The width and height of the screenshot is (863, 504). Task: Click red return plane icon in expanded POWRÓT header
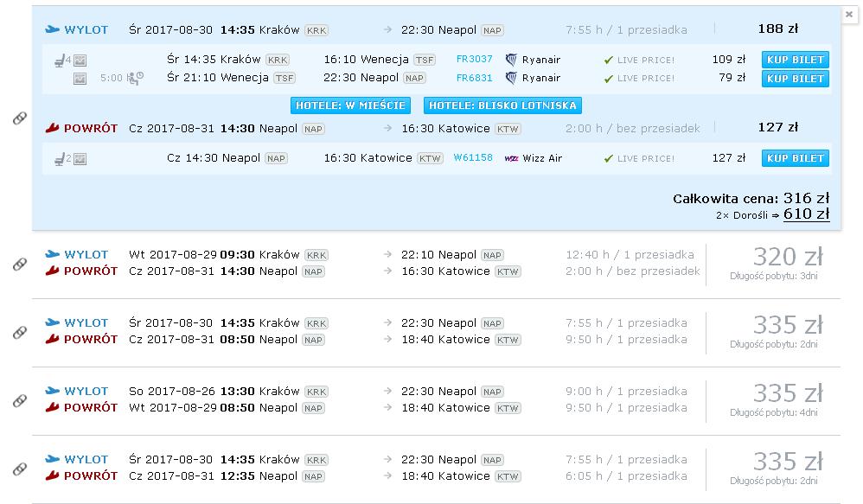[52, 128]
